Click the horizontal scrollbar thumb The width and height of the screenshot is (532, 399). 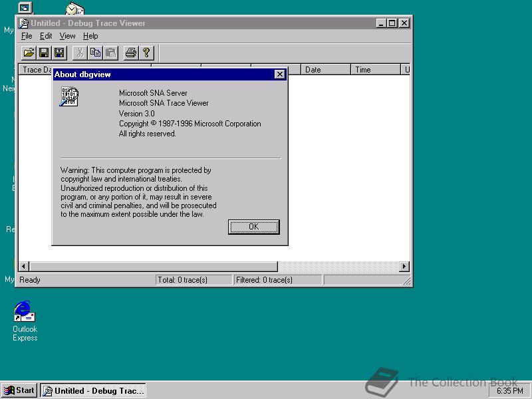click(x=154, y=267)
